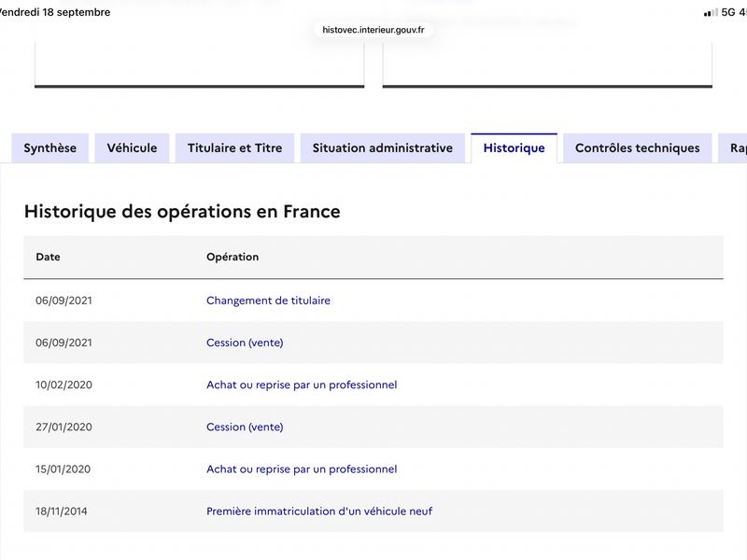Open the partially visible Rapport tab

[x=734, y=148]
